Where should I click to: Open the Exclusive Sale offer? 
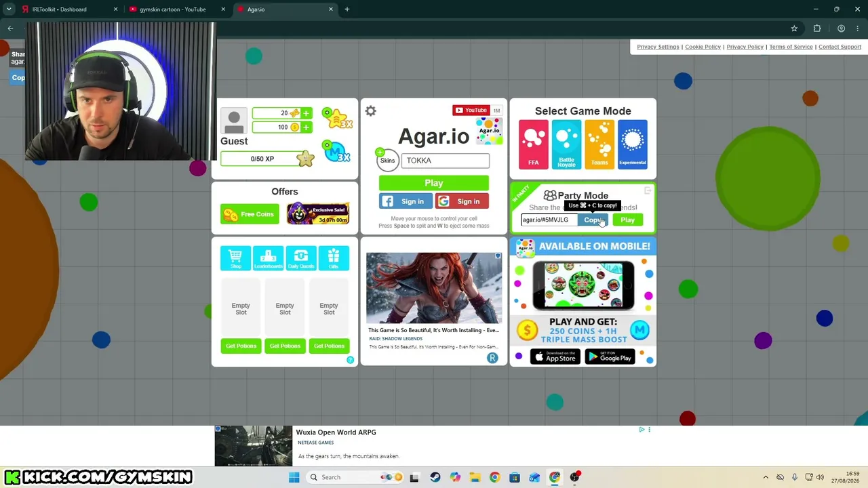(x=318, y=214)
